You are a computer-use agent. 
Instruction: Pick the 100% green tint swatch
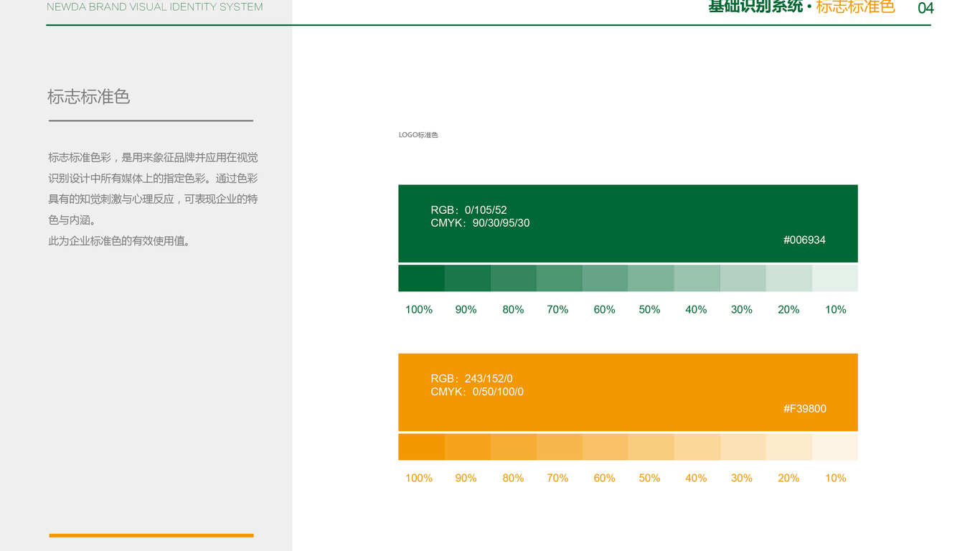coord(421,278)
